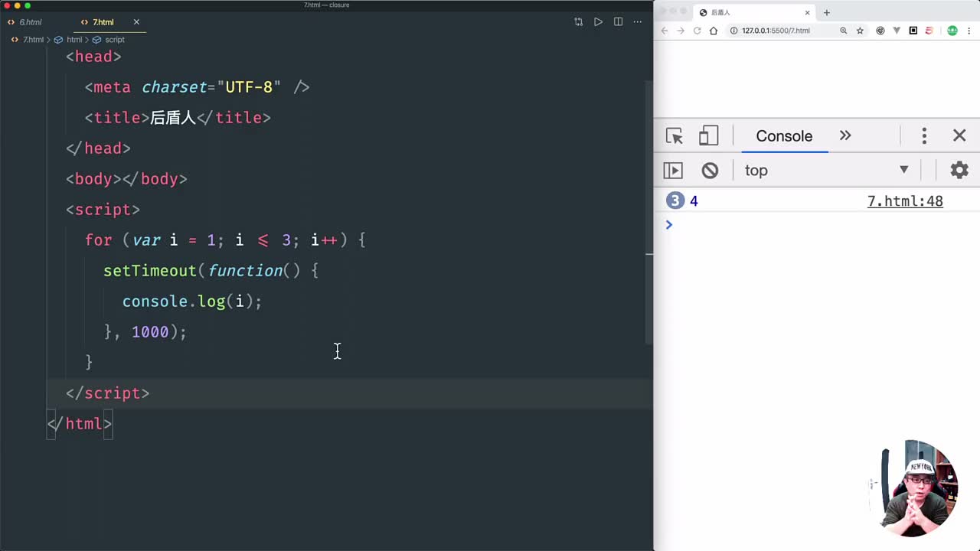The width and height of the screenshot is (980, 551).
Task: Click the title tag line text
Action: click(x=178, y=118)
